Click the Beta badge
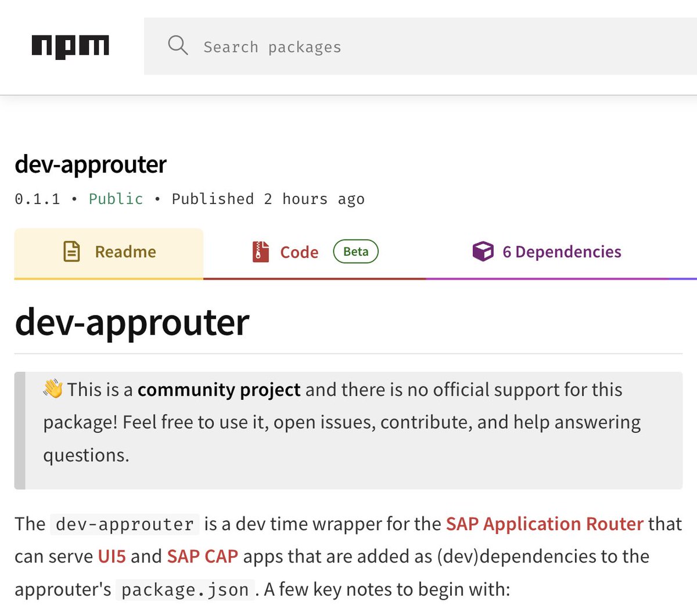697x616 pixels. click(x=355, y=252)
